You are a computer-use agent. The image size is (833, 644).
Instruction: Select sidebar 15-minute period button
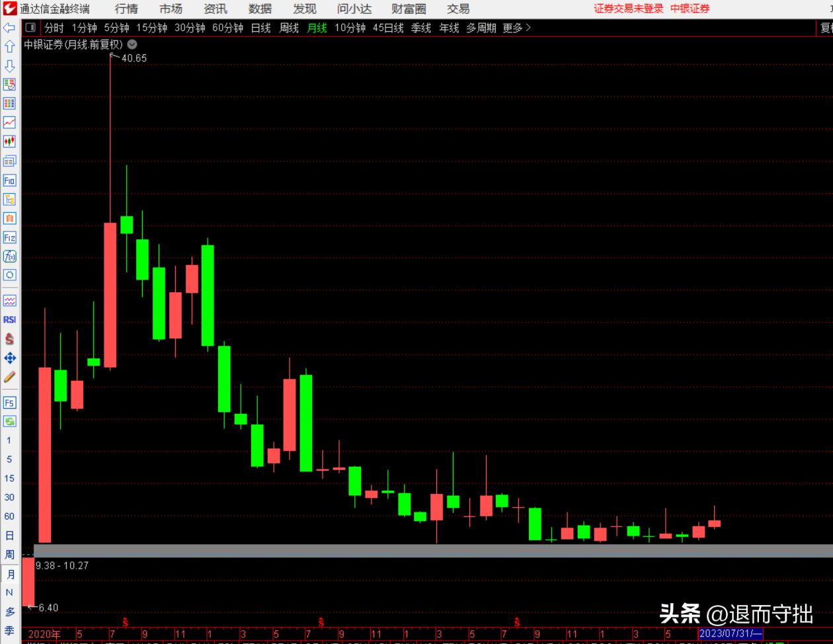(9, 478)
